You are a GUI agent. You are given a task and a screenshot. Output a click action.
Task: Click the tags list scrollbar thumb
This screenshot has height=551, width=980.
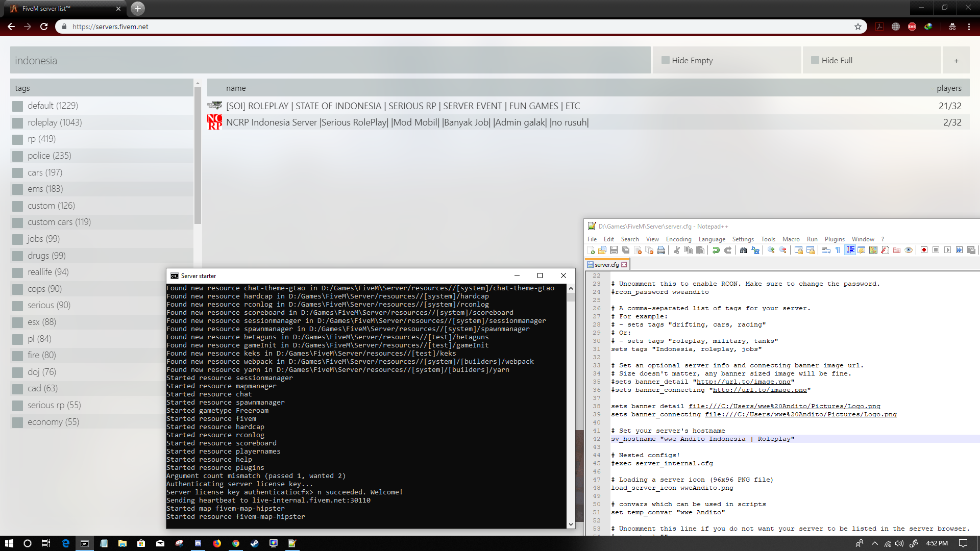coord(198,156)
